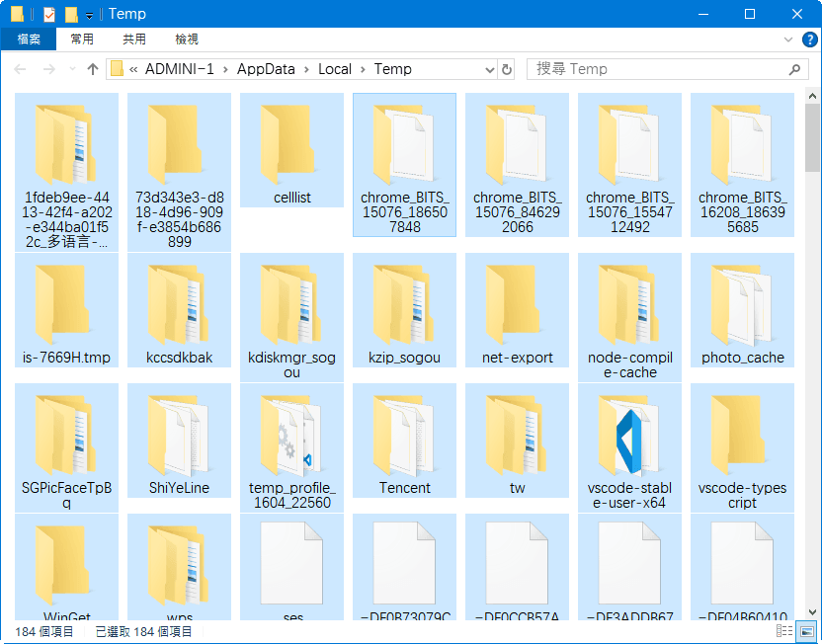Expand the ribbon with the chevron

788,40
